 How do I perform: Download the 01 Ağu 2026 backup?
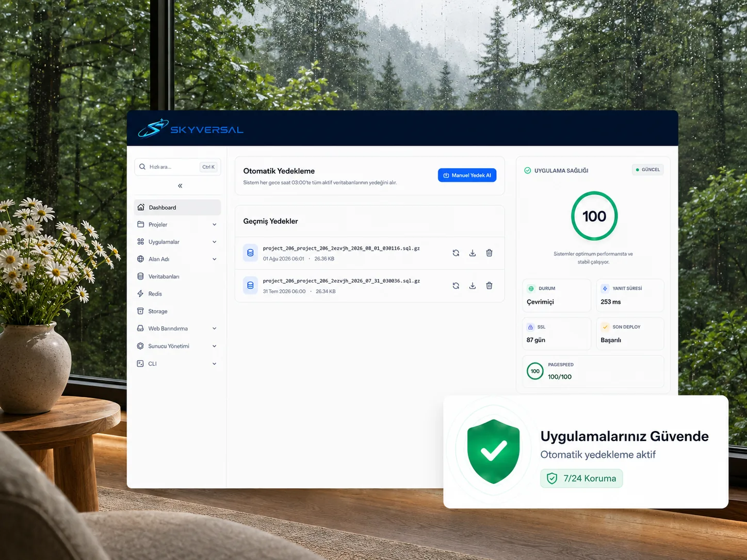pyautogui.click(x=473, y=253)
